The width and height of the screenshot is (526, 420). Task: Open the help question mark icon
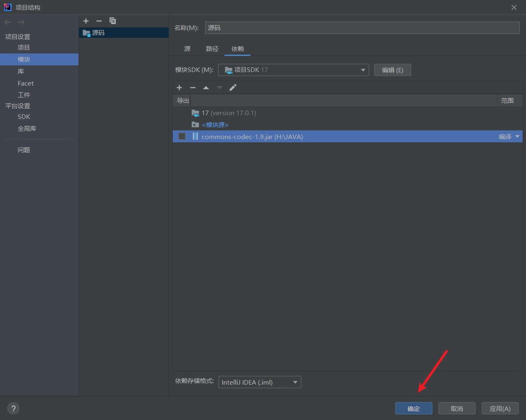tap(13, 408)
